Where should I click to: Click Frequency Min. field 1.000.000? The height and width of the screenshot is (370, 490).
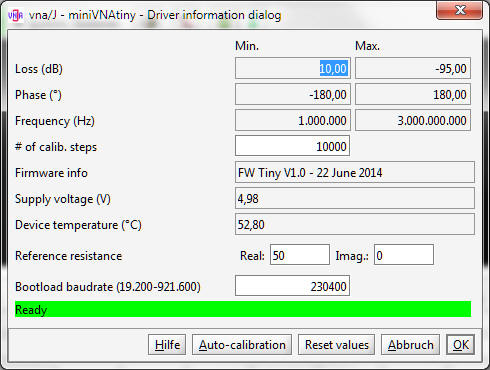point(293,120)
